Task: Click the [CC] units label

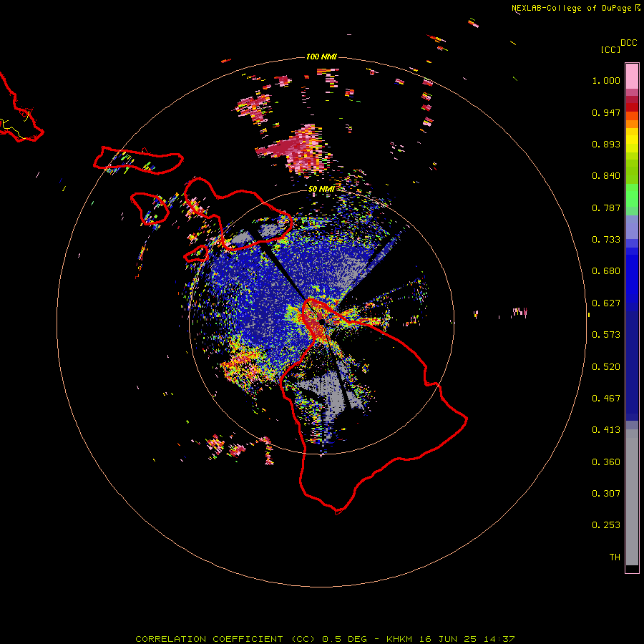Action: pyautogui.click(x=610, y=49)
